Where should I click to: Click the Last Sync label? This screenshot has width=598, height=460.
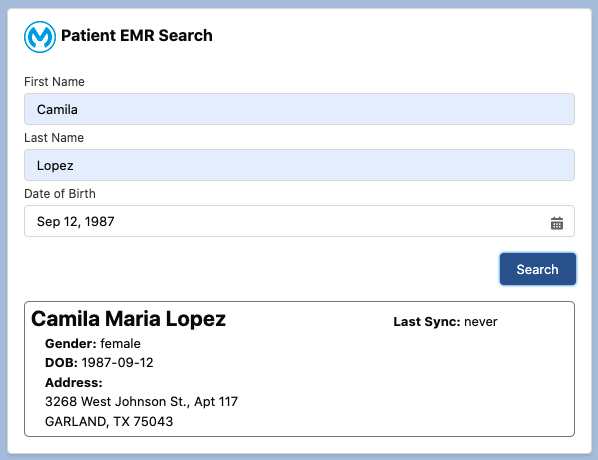(427, 322)
